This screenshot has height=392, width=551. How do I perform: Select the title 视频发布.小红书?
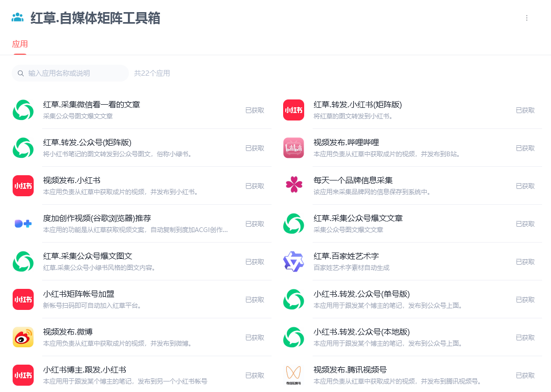72,180
